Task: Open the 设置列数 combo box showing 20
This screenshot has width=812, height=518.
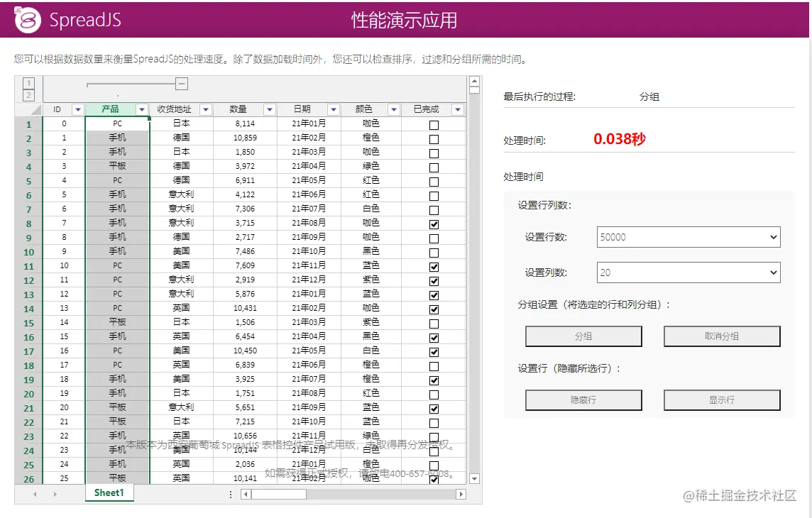Action: (688, 272)
